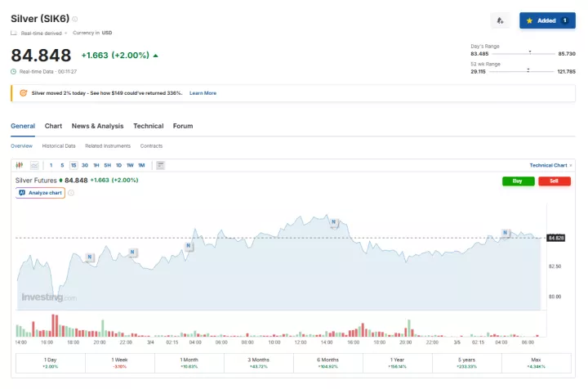Open the Currency in USD selector
Viewport: 588px width, 389px height.
[x=92, y=33]
